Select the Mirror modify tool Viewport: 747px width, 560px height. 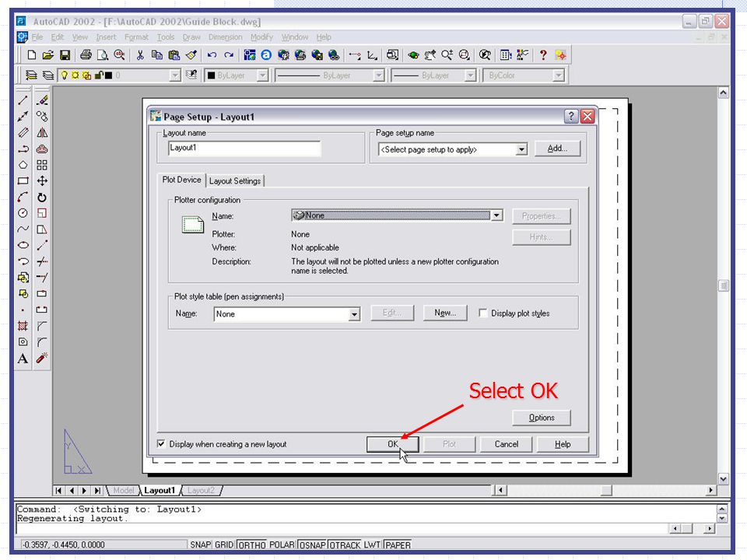[42, 132]
